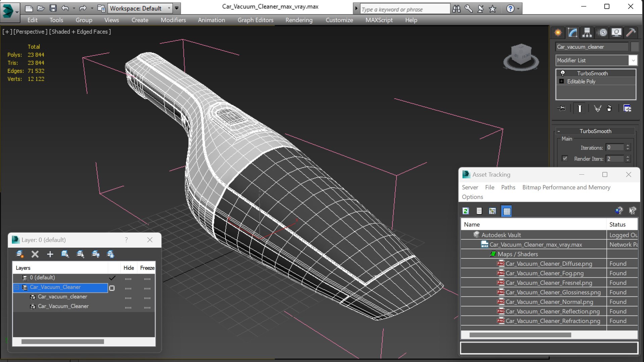The image size is (644, 362).
Task: Open Bitmap Performance and Memory menu
Action: point(566,187)
